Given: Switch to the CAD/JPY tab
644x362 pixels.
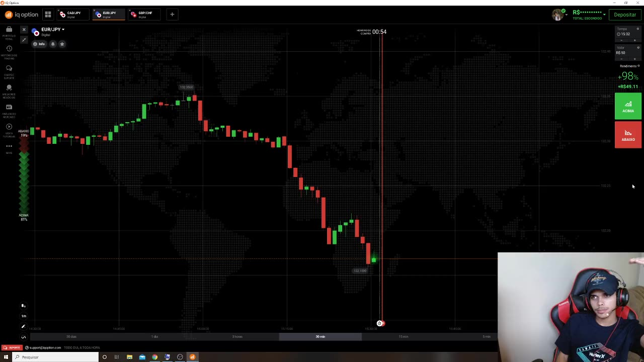Looking at the screenshot, I should [x=73, y=15].
